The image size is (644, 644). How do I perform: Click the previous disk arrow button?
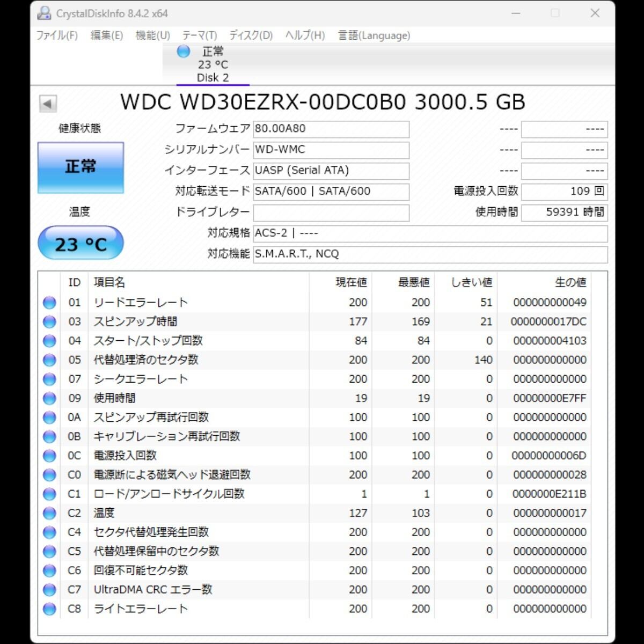[48, 104]
